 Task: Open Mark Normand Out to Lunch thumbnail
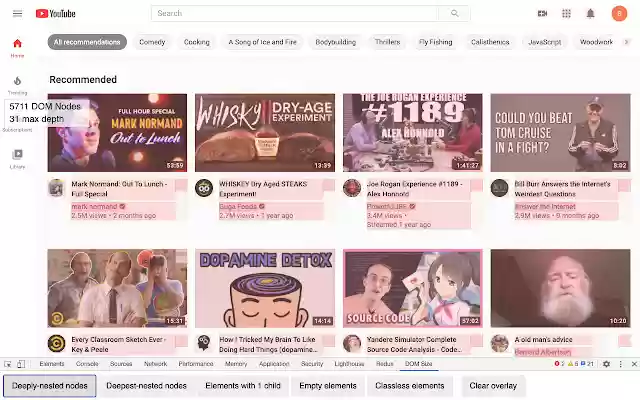[x=117, y=133]
